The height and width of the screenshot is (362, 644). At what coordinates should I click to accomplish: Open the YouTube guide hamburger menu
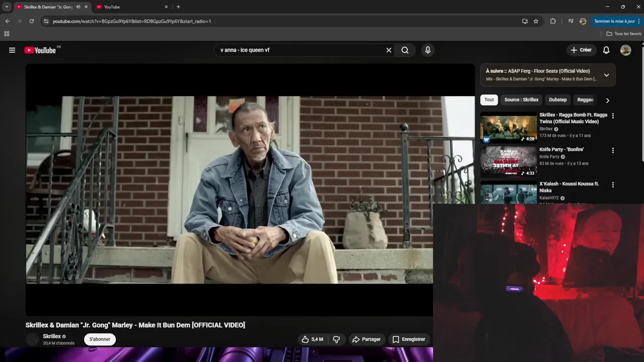[x=12, y=50]
